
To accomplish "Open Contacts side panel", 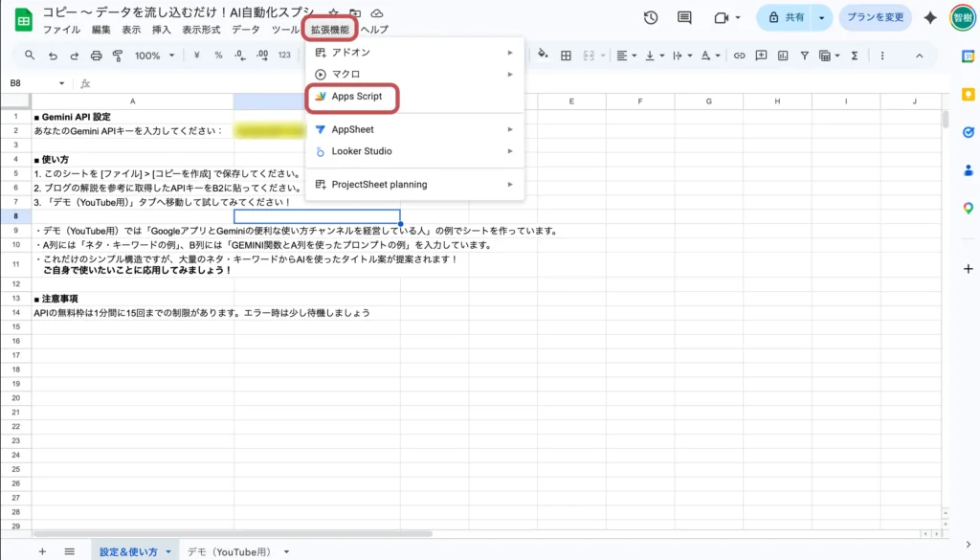I will (969, 170).
